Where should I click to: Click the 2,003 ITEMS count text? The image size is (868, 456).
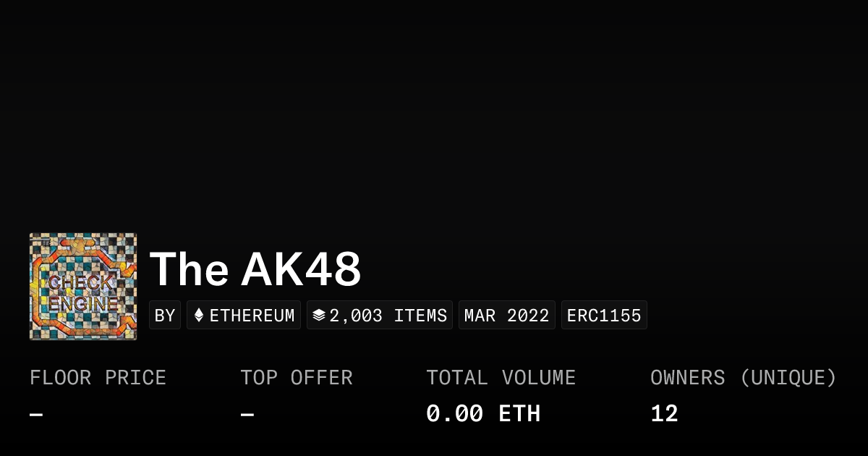[388, 316]
